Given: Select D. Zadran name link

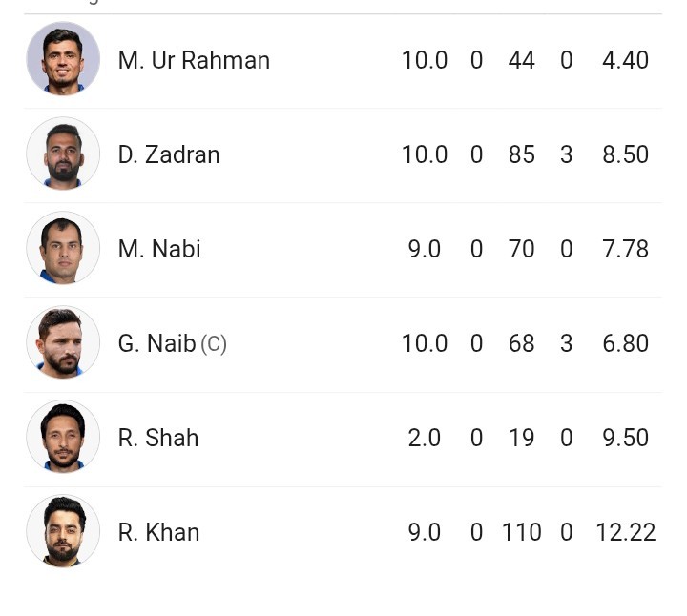Looking at the screenshot, I should [x=169, y=154].
